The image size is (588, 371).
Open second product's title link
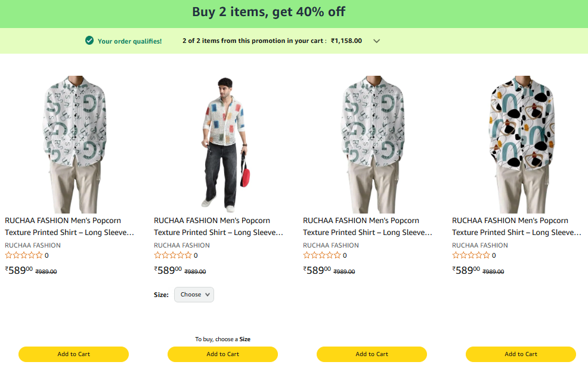(x=218, y=227)
